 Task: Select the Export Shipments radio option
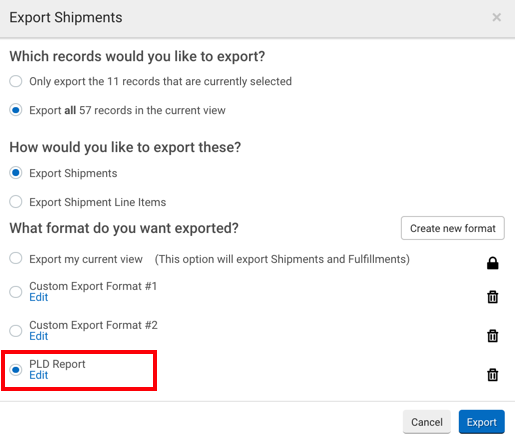coord(16,173)
